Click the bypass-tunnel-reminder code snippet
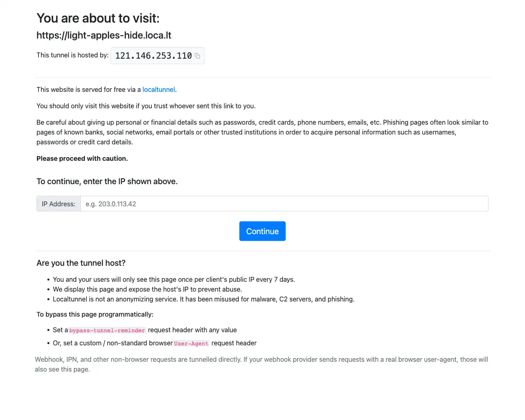Viewport: 525px width, 420px height. 107,330
